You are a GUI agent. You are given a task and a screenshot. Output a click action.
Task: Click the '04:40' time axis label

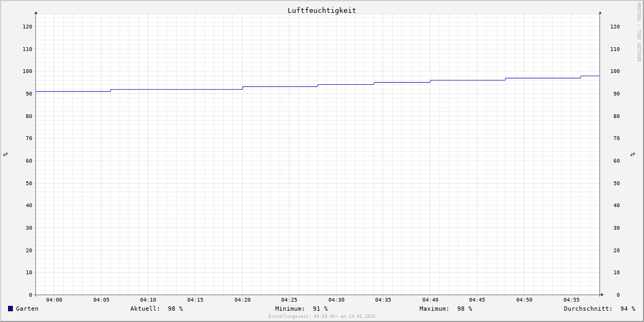click(430, 299)
